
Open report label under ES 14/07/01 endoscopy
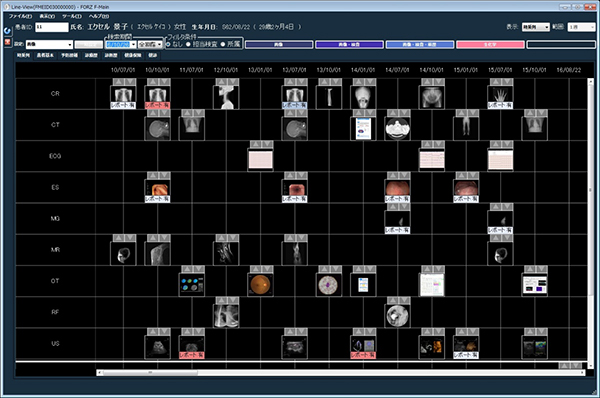click(397, 199)
